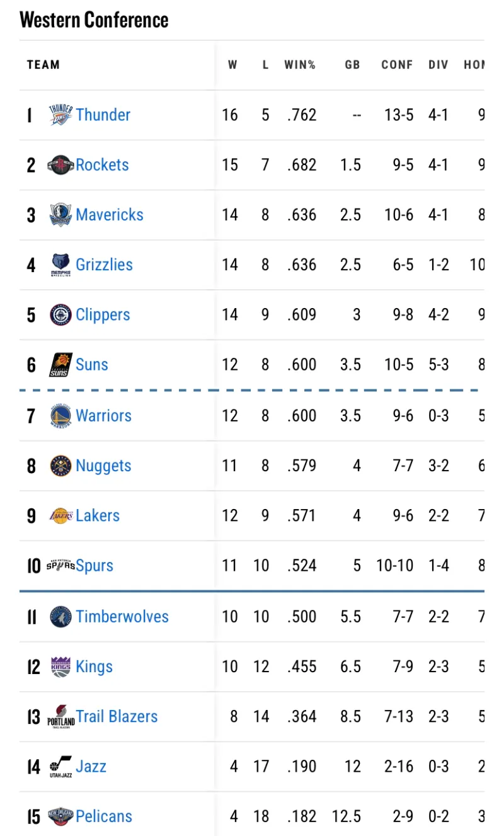The image size is (504, 836).
Task: Open the Lakers team link
Action: [98, 515]
